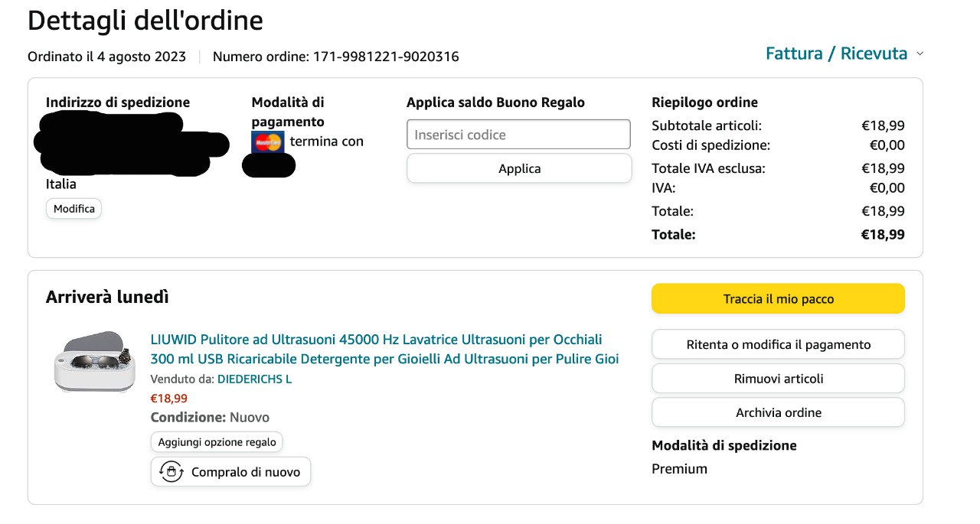Click the Dettagli dell'ordine page heading
Viewport: 980px width, 524px height.
145,21
